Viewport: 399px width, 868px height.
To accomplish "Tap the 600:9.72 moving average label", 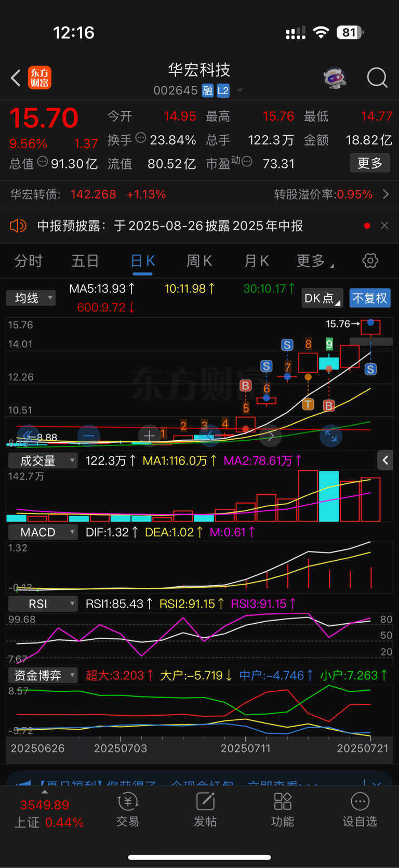I will [106, 308].
